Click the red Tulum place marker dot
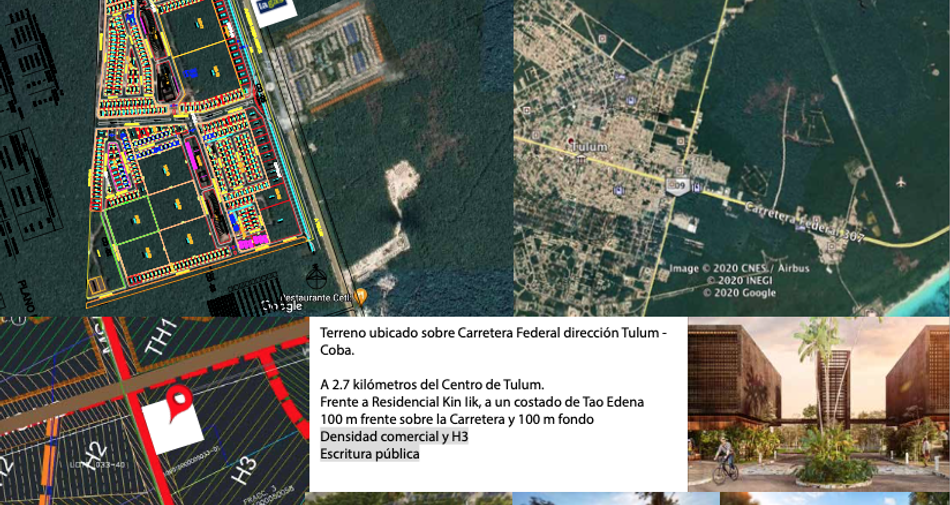The image size is (950, 505). (x=570, y=140)
